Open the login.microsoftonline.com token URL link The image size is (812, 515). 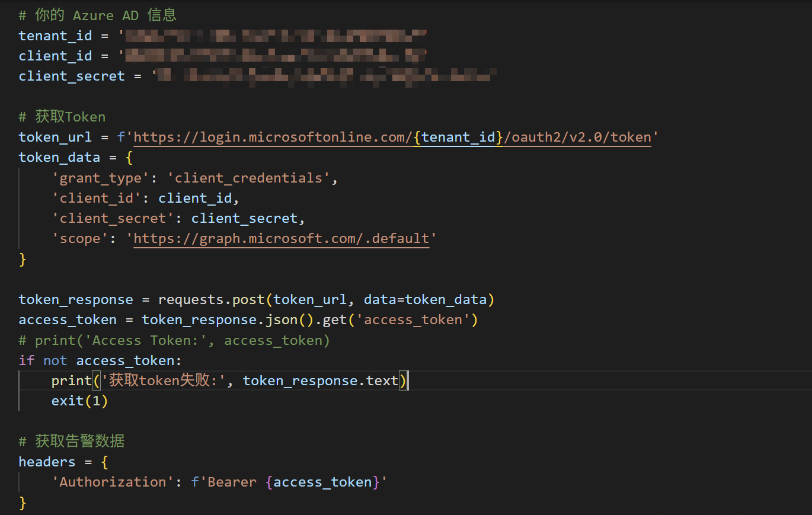273,137
